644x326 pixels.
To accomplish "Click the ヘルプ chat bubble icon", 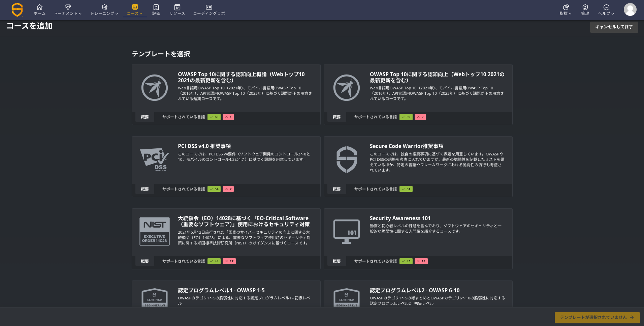I will point(606,7).
